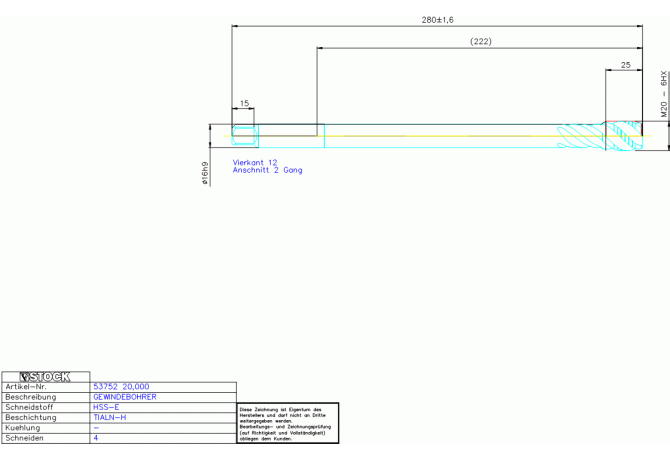Click the Beschichtung label cell

pyautogui.click(x=46, y=418)
